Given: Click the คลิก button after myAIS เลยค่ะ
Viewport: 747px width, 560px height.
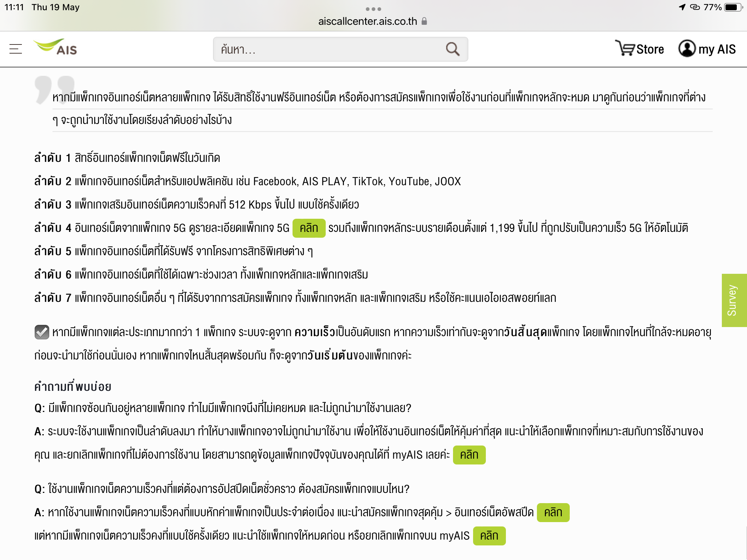Looking at the screenshot, I should [469, 455].
